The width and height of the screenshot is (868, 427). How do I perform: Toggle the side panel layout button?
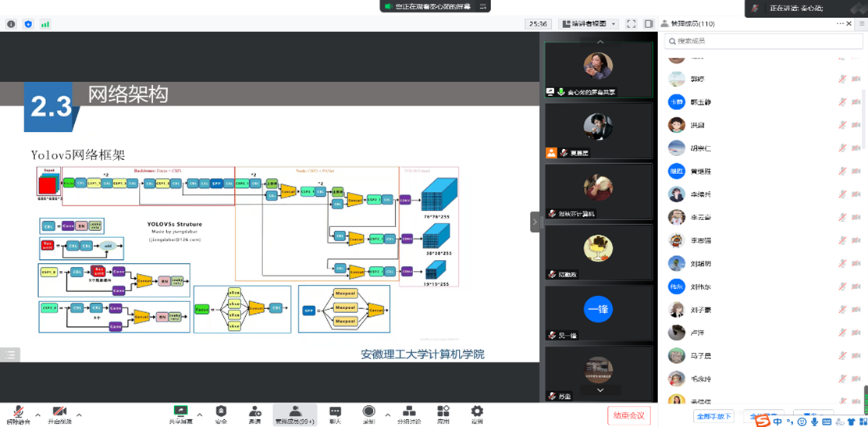649,24
